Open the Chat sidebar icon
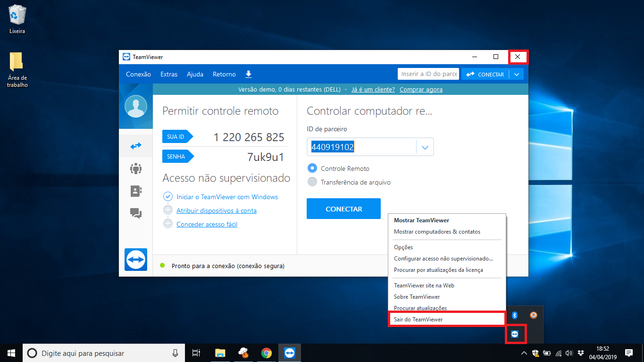Screen dimensions: 644x362 coord(136,213)
